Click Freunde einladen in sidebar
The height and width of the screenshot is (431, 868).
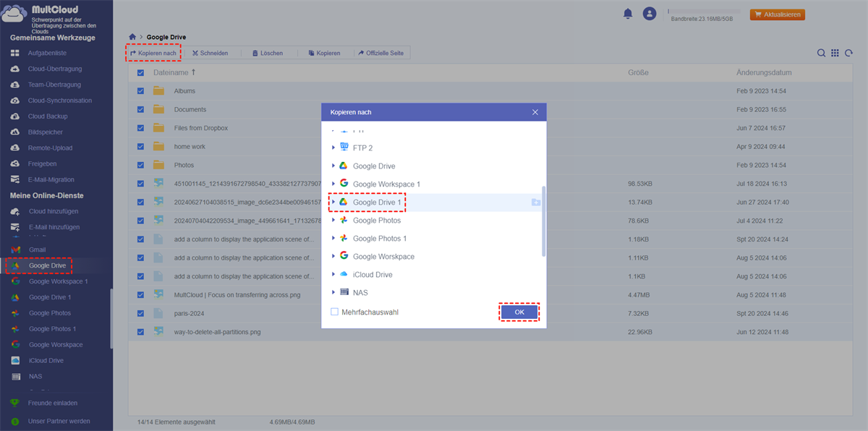click(52, 403)
